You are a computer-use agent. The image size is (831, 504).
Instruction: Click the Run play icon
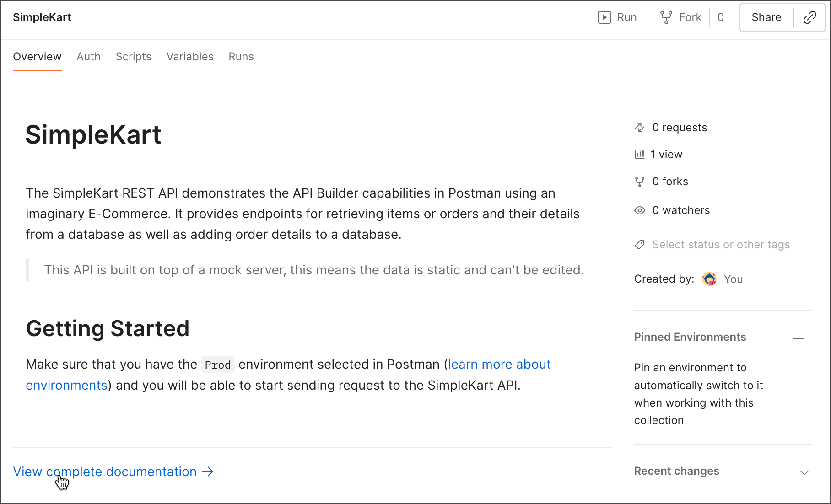coord(604,17)
